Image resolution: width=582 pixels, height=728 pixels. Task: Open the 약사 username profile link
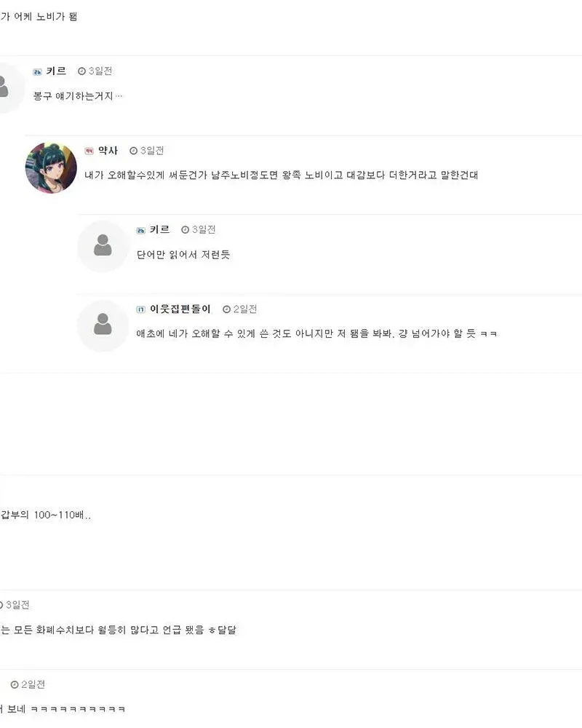click(x=108, y=151)
